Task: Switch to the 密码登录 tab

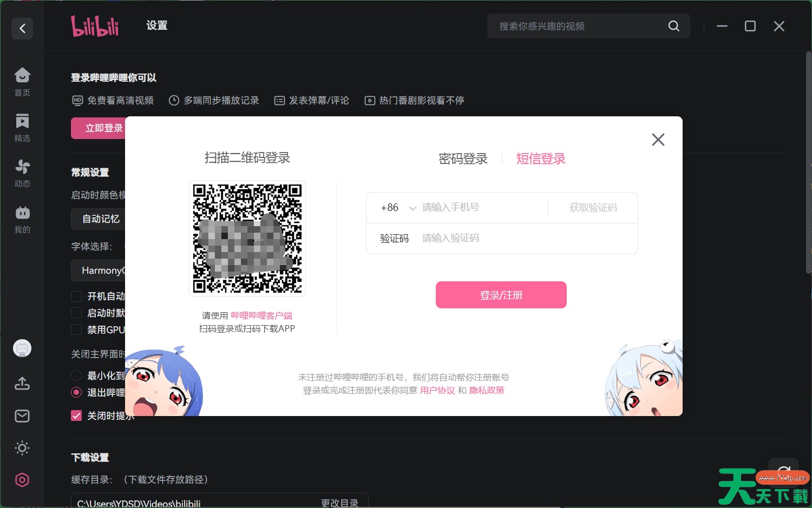Action: coord(463,159)
